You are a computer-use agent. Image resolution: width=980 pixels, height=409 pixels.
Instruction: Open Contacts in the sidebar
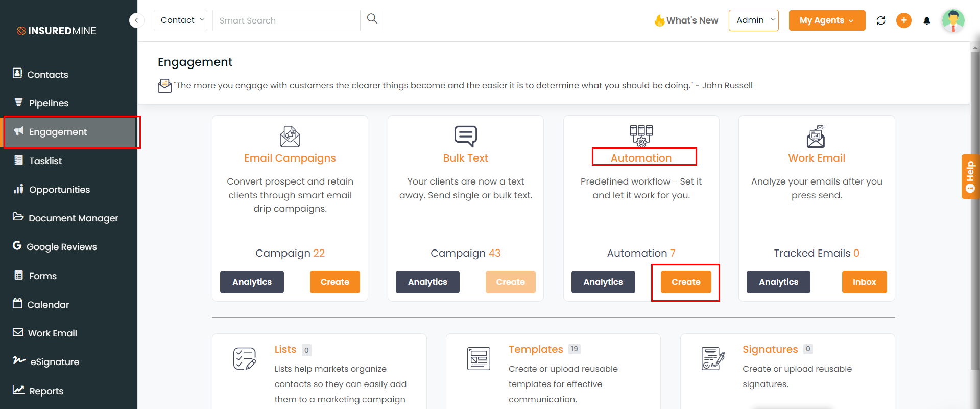click(47, 74)
